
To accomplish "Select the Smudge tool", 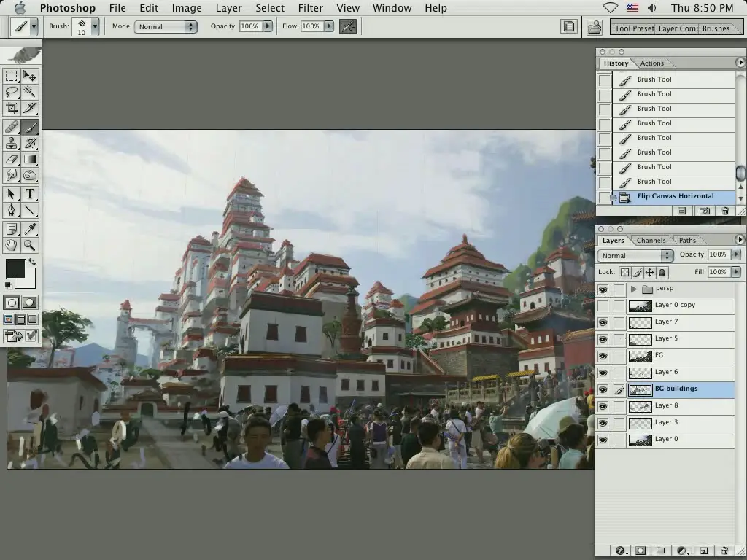I will click(x=12, y=176).
